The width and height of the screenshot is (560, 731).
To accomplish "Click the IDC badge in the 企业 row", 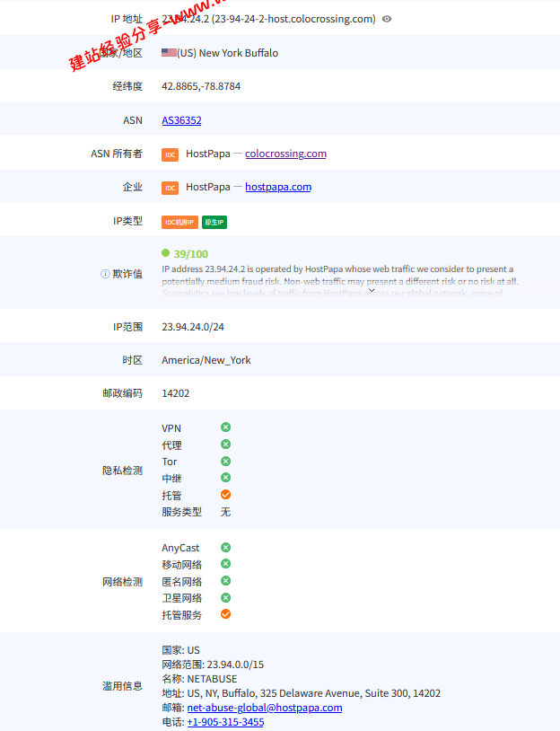I will coord(170,188).
